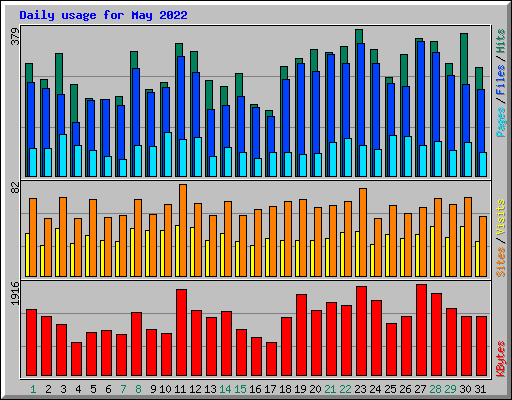Click day 6 on the x-axis

tap(108, 389)
